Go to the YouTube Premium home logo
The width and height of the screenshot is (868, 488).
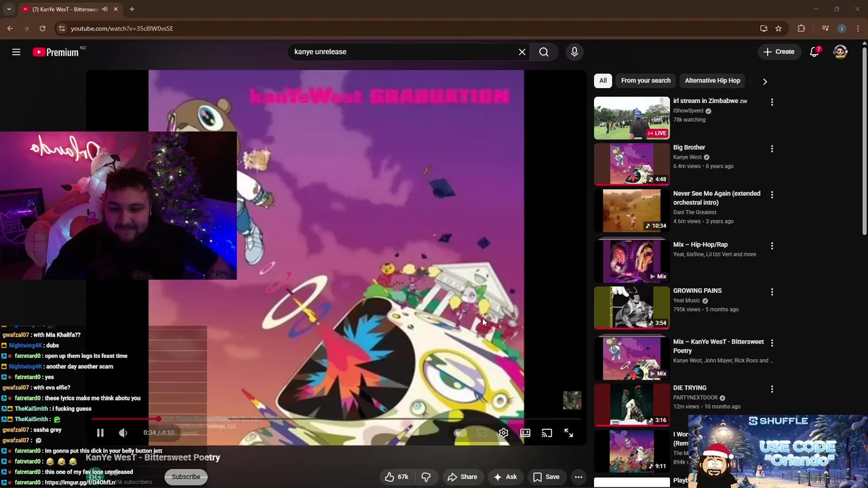pyautogui.click(x=56, y=52)
